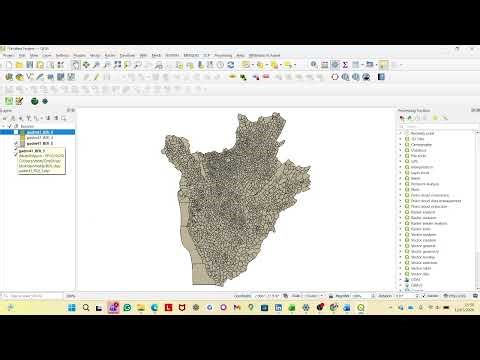Select the Identify Features tool
Image resolution: width=480 pixels, height=360 pixels.
(x=314, y=65)
